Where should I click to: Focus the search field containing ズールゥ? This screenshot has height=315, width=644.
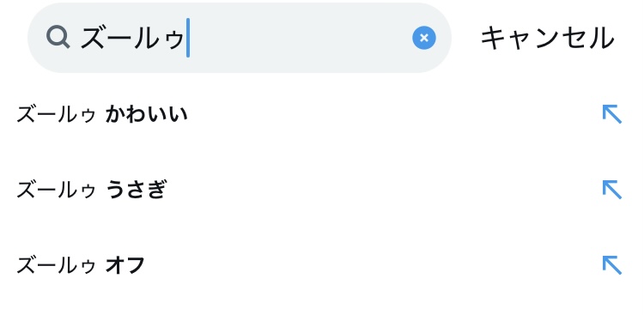click(x=240, y=38)
